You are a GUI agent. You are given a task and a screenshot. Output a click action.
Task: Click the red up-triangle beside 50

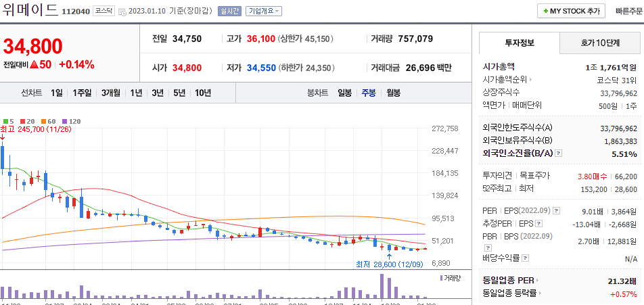tap(34, 64)
